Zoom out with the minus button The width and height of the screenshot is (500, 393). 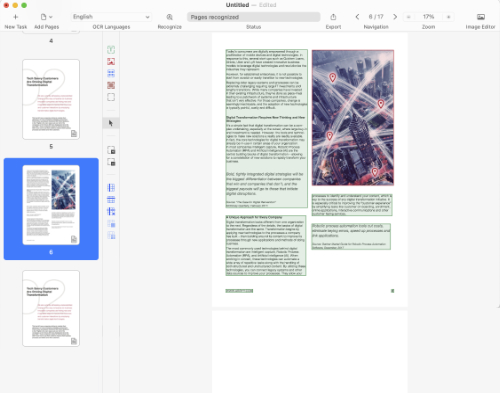(x=409, y=17)
